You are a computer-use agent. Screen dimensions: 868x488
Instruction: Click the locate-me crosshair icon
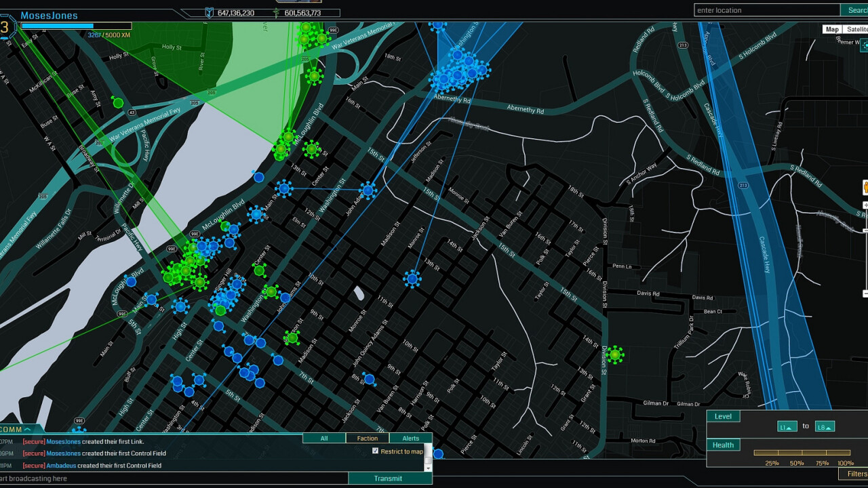point(865,46)
